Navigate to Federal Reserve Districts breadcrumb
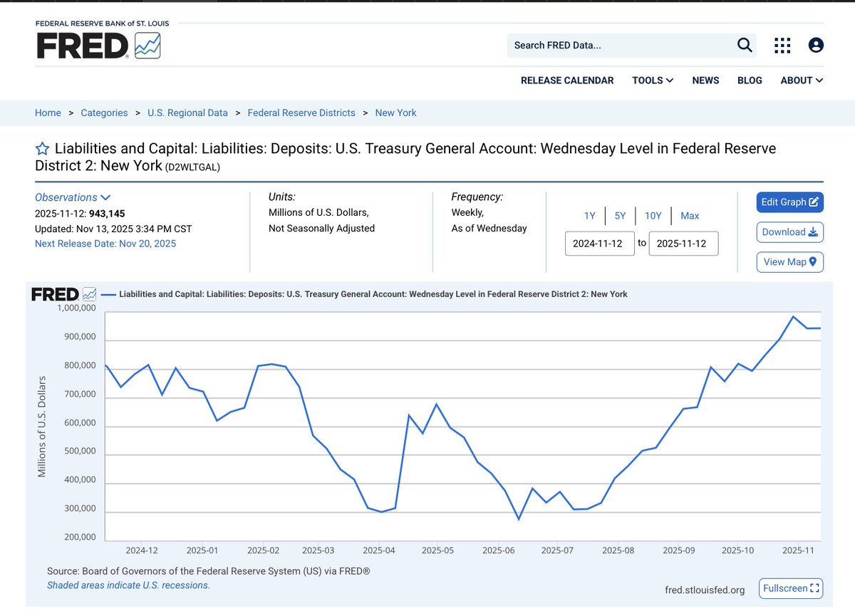Image resolution: width=855 pixels, height=616 pixels. 301,113
